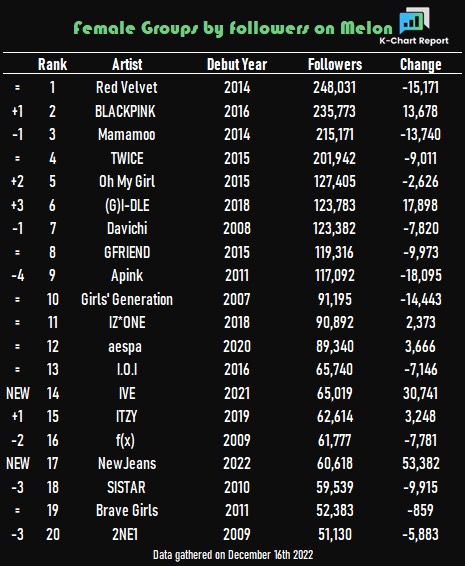Click the +3 indicator beside (G)I-DLE
This screenshot has height=566, width=465.
click(17, 205)
